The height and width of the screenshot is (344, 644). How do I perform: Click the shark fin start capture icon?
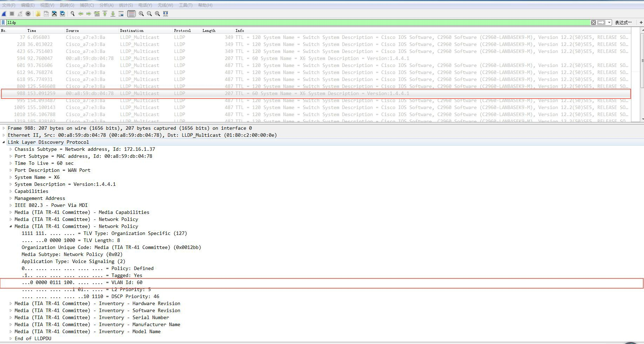tap(4, 14)
